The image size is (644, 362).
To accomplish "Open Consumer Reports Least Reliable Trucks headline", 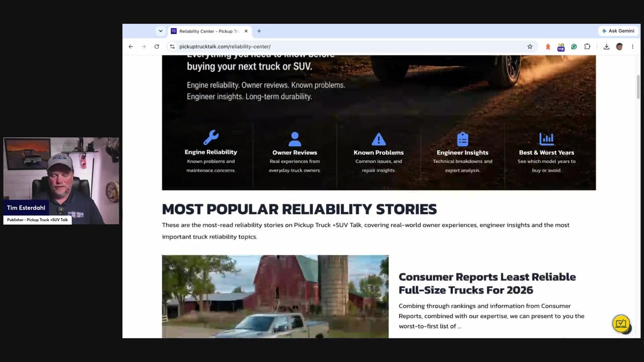I will pyautogui.click(x=487, y=283).
